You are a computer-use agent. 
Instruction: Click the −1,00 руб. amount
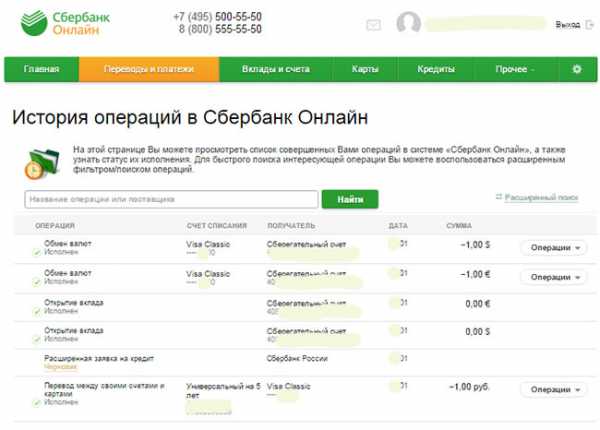coord(470,387)
